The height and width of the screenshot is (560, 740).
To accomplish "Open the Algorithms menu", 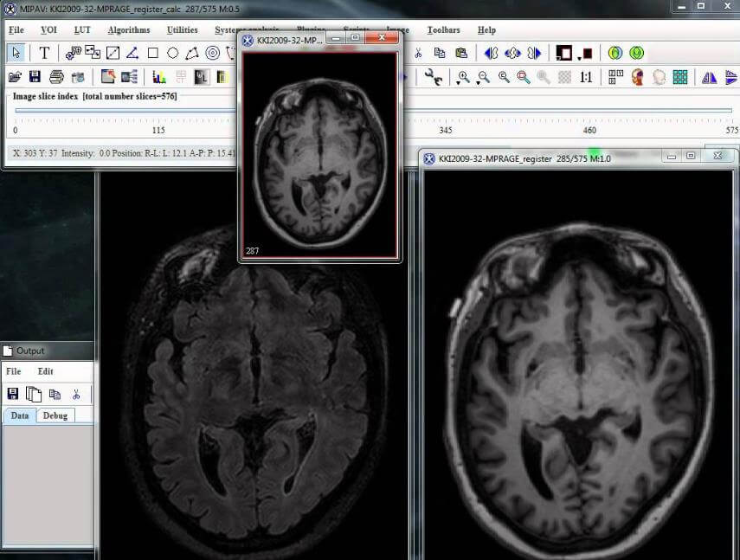I will [129, 30].
